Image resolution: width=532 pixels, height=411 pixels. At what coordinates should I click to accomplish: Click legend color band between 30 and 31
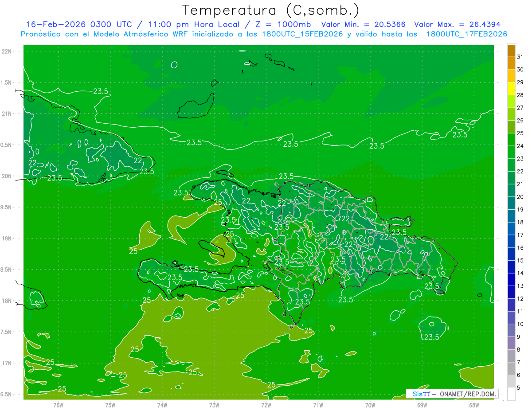click(x=511, y=63)
